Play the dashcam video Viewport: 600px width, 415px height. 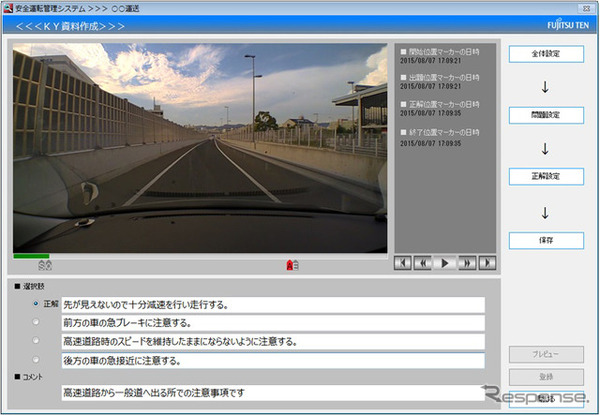coord(445,263)
